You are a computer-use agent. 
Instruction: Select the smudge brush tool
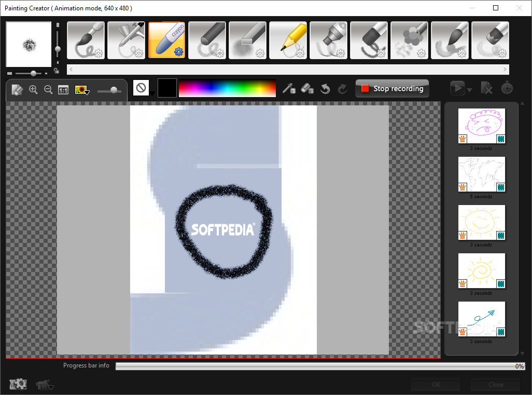450,40
